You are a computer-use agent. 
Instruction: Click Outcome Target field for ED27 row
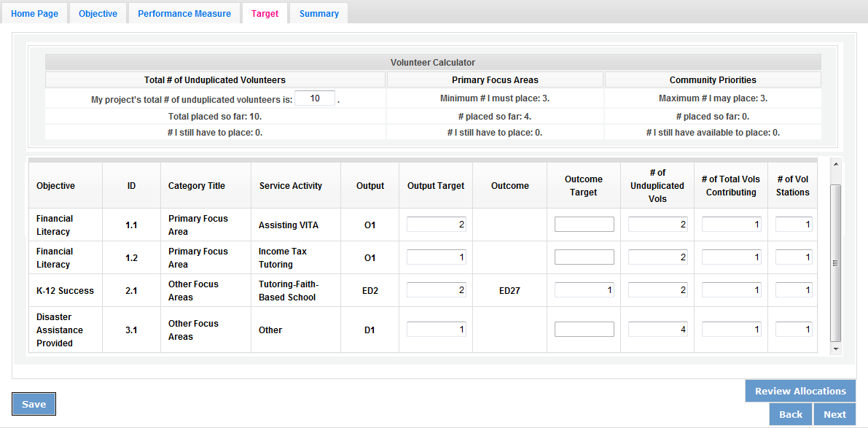tap(584, 290)
